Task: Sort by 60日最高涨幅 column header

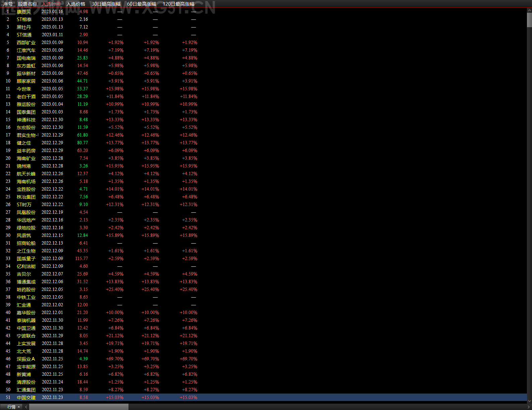Action: (142, 4)
